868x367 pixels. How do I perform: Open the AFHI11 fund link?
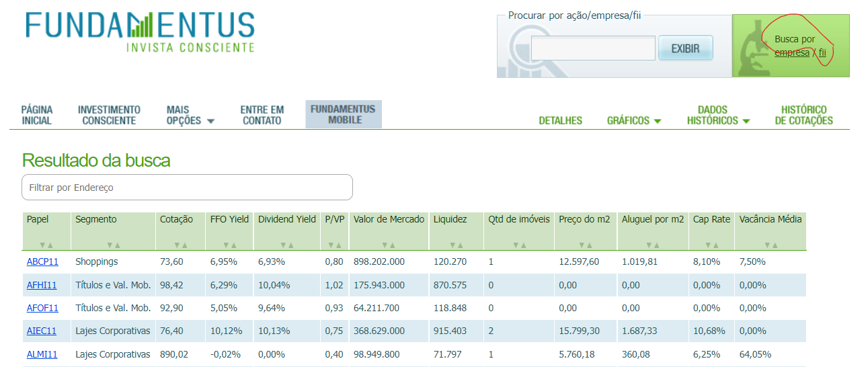click(x=42, y=285)
